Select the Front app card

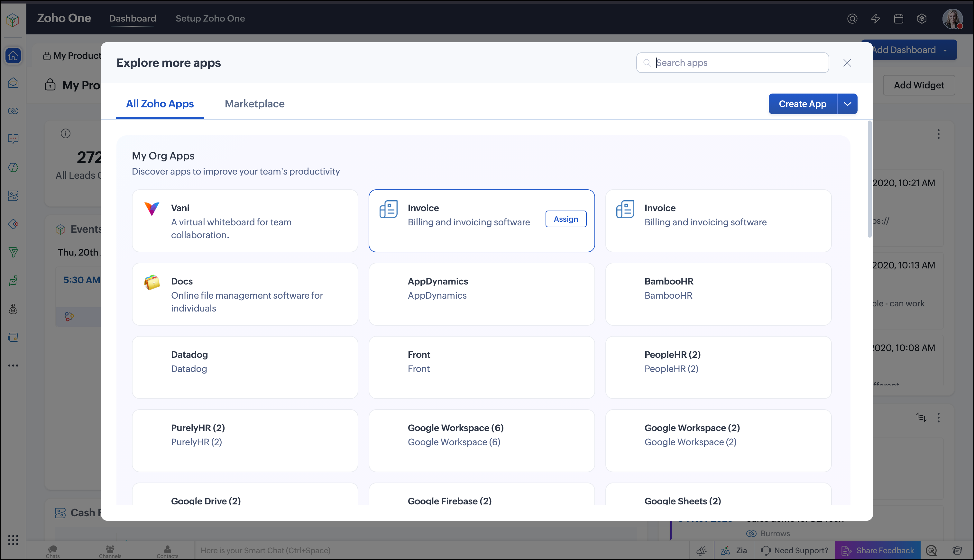tap(482, 367)
